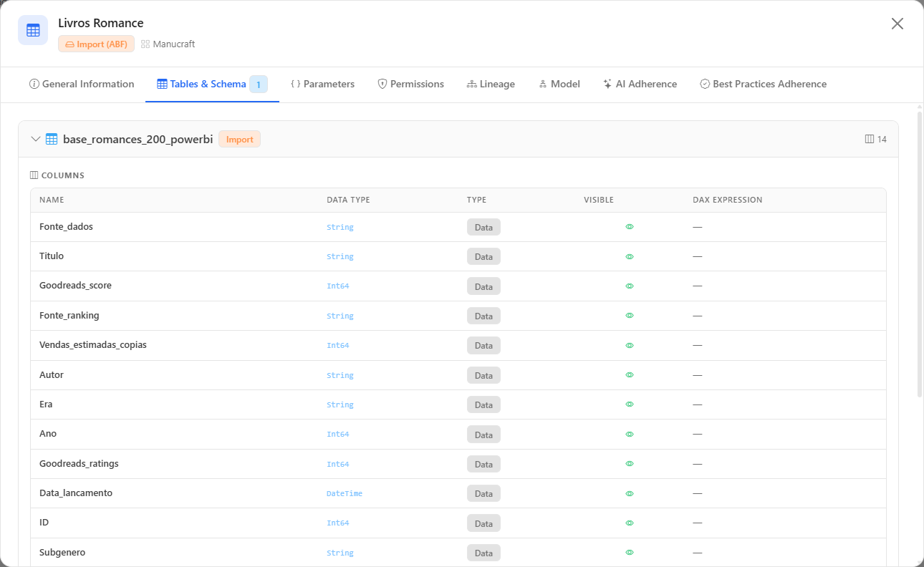Click the DAX EXPRESSION column header

click(728, 200)
